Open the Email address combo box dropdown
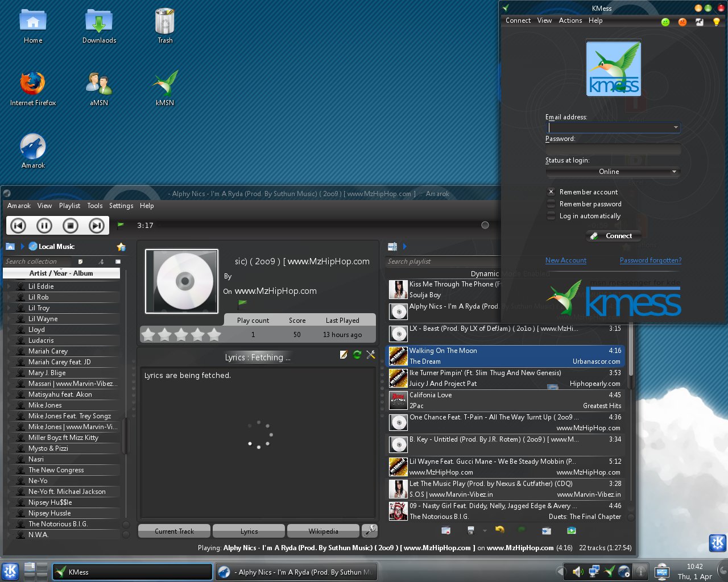 click(676, 127)
